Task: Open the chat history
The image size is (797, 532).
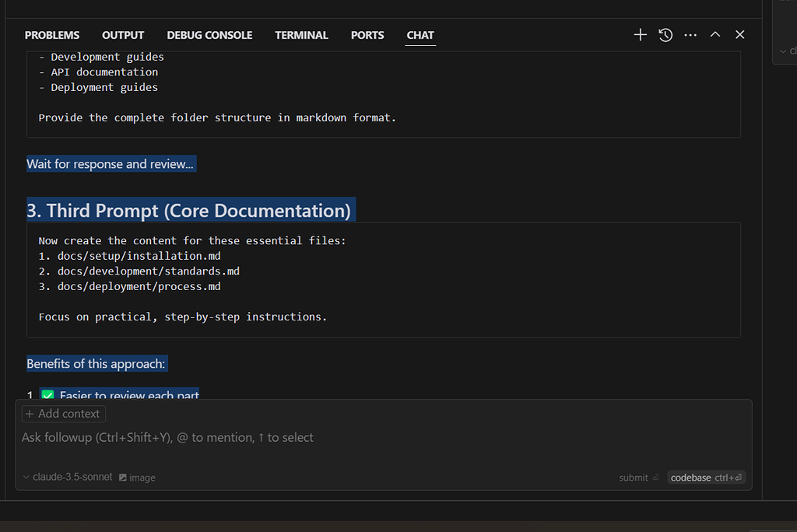Action: [665, 34]
